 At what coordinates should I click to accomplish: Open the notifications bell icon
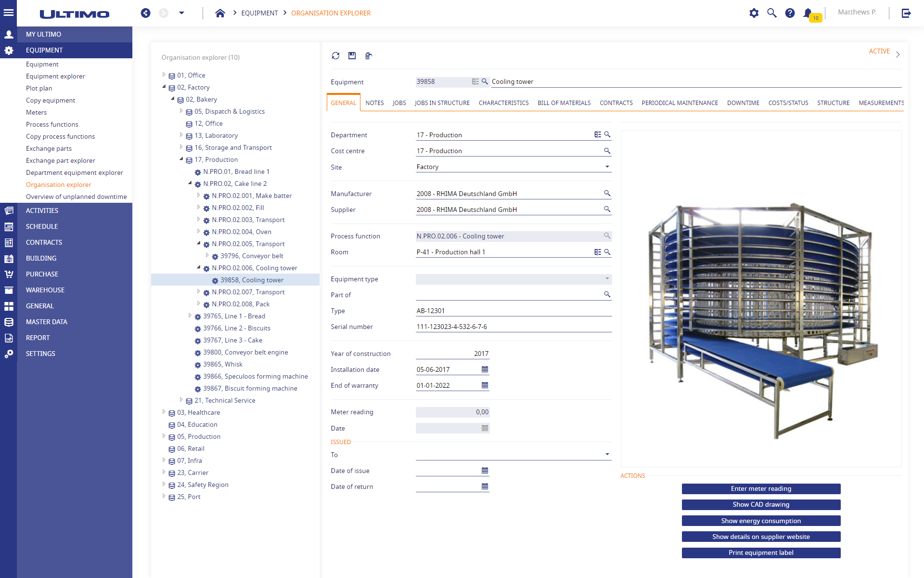click(x=808, y=13)
